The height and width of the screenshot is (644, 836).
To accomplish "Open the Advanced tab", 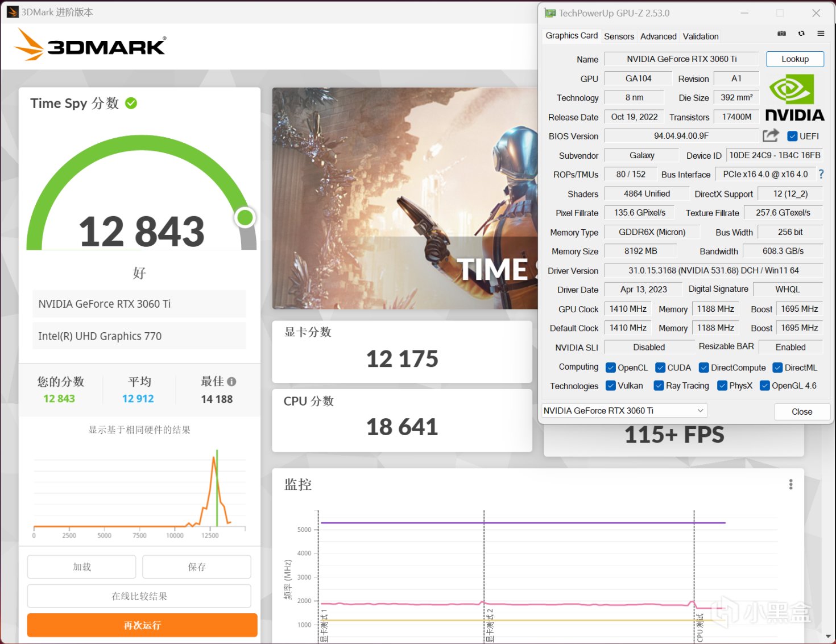I will 659,36.
